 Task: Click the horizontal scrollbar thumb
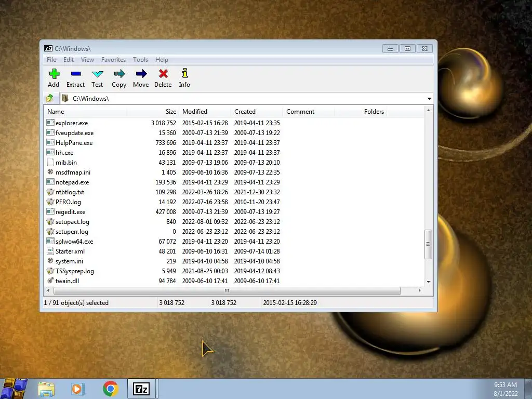[x=227, y=291]
